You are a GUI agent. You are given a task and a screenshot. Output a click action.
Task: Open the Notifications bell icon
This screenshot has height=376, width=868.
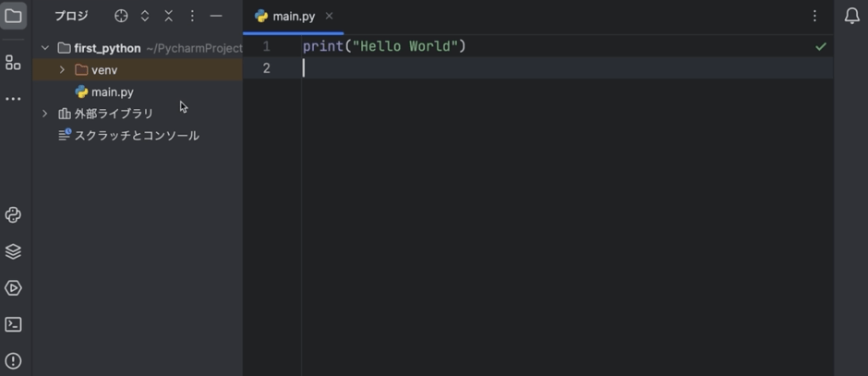coord(851,16)
